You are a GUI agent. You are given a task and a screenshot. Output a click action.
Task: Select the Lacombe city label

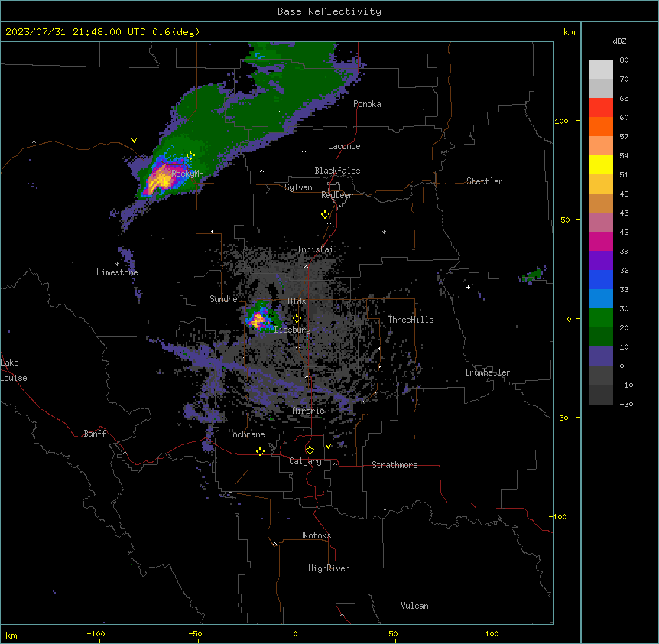point(344,146)
